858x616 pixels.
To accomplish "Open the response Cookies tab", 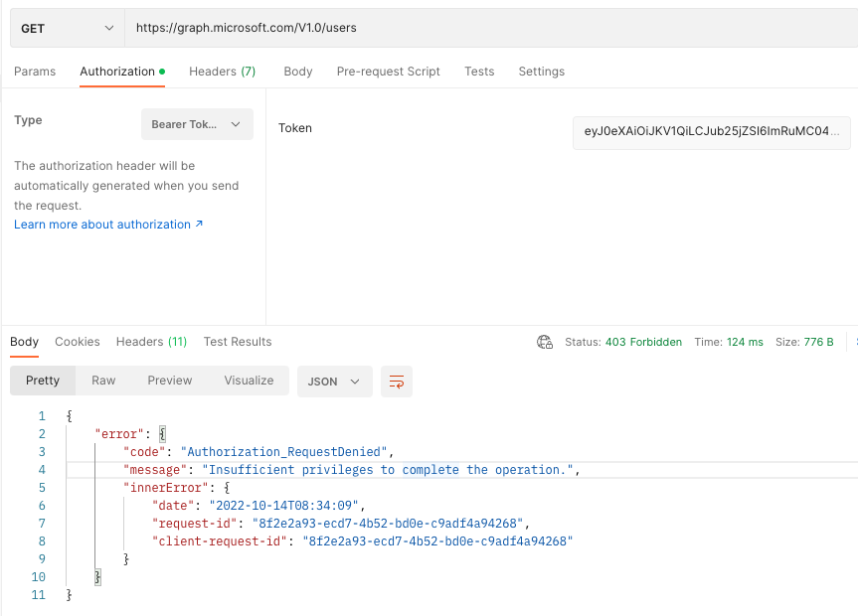I will [78, 342].
